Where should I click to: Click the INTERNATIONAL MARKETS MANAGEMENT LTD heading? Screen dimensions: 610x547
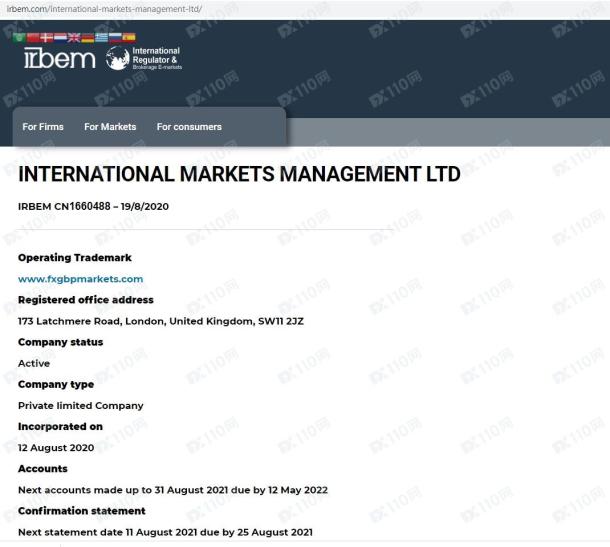[x=239, y=174]
